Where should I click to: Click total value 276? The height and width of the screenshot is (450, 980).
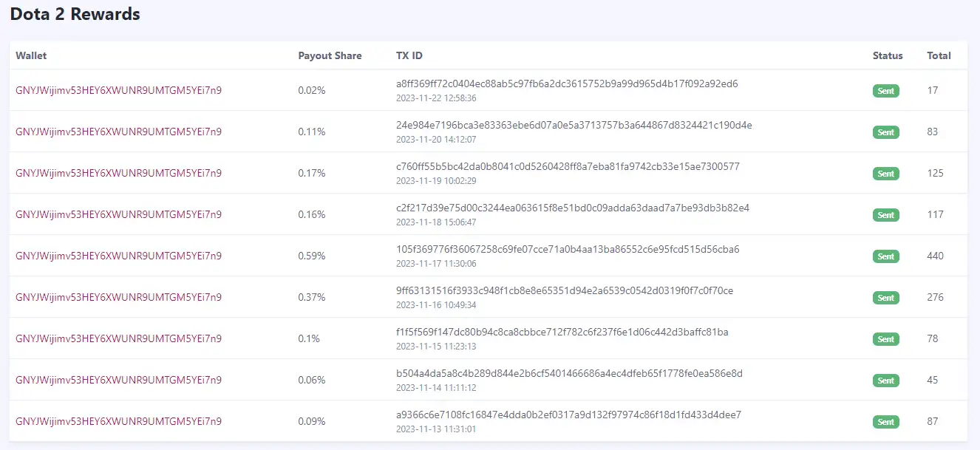[x=936, y=297]
